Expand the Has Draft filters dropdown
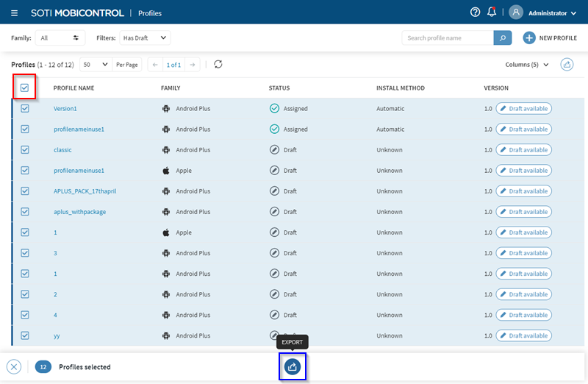Viewport: 588px width, 384px height. point(145,38)
